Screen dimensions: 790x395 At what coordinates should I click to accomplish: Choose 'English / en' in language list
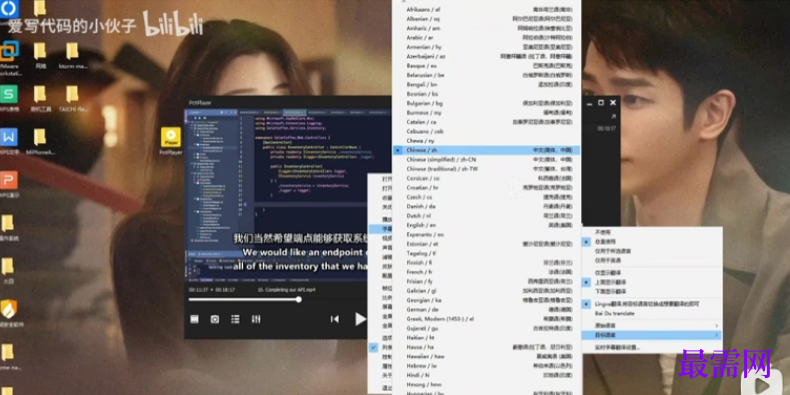point(487,225)
